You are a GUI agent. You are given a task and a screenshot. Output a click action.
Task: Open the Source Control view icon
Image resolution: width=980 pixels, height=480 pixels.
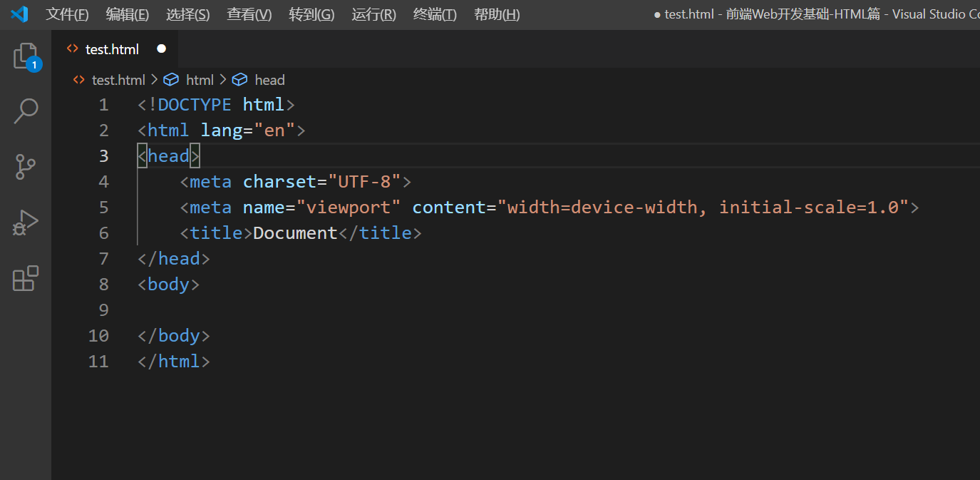[26, 167]
